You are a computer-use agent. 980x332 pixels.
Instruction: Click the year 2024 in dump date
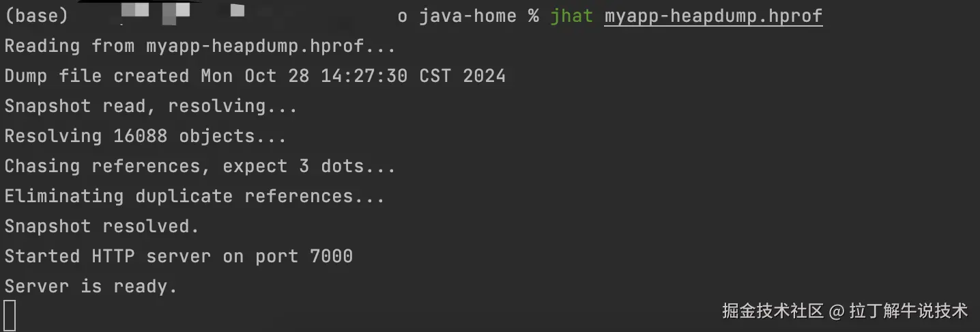coord(484,76)
